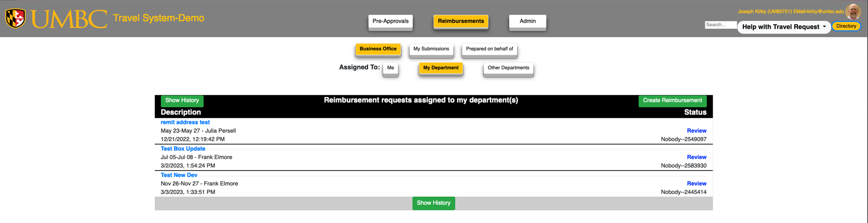Open the Directory button
Image resolution: width=868 pixels, height=223 pixels.
click(x=846, y=26)
